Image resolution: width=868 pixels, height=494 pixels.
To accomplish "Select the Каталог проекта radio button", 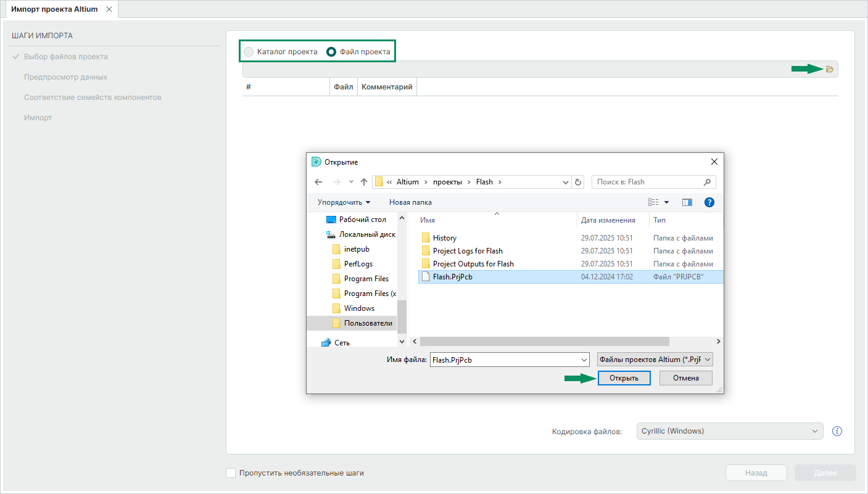I will point(249,52).
